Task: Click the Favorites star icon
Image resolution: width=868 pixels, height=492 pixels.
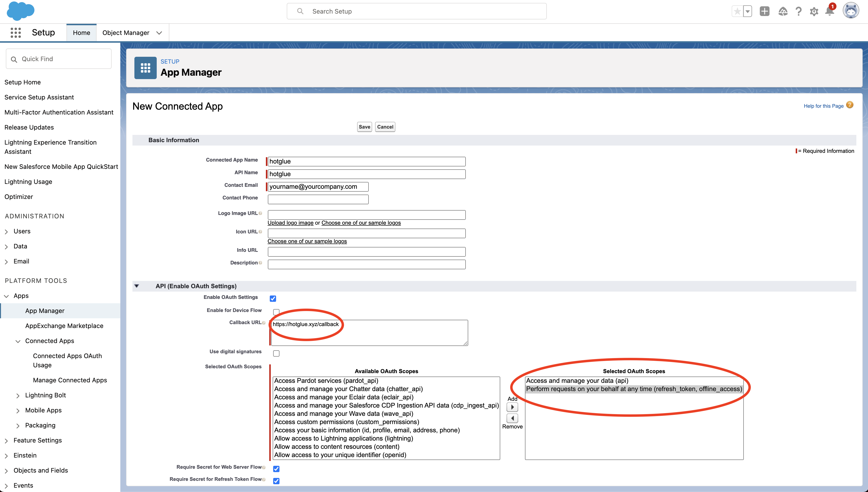Action: [x=737, y=11]
